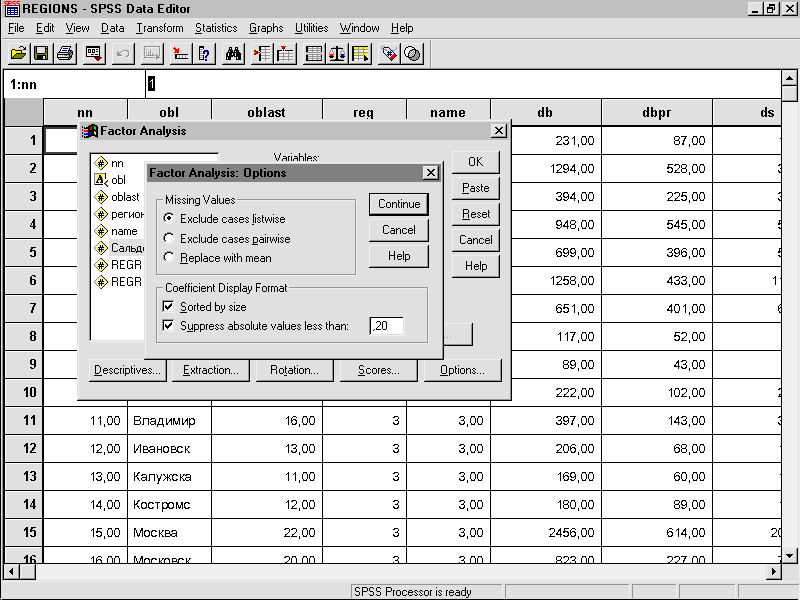
Task: Click Cancel in the Factor Analysis dialog
Action: [x=476, y=240]
